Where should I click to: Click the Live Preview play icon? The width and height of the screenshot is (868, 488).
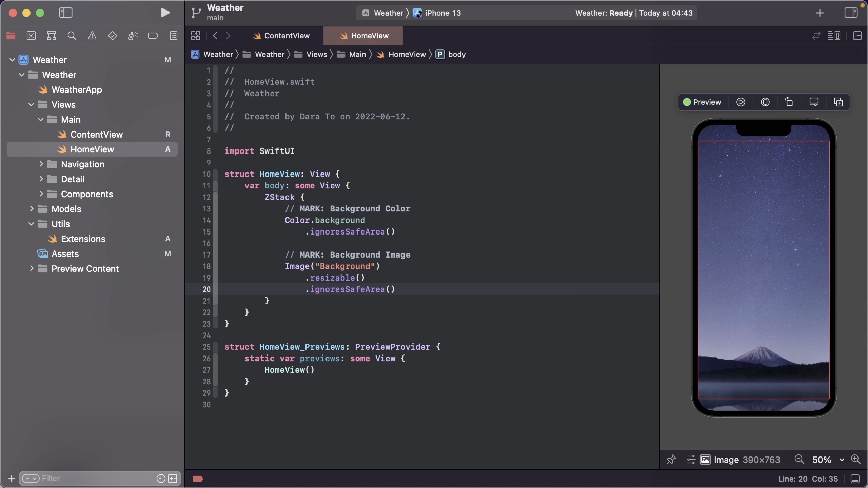(x=741, y=102)
